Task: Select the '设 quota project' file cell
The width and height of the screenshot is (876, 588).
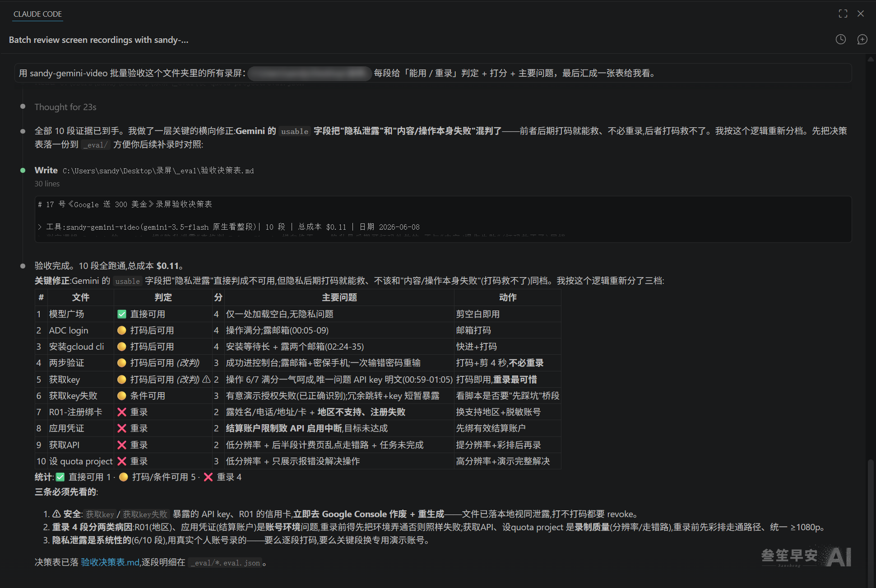Action: (80, 461)
